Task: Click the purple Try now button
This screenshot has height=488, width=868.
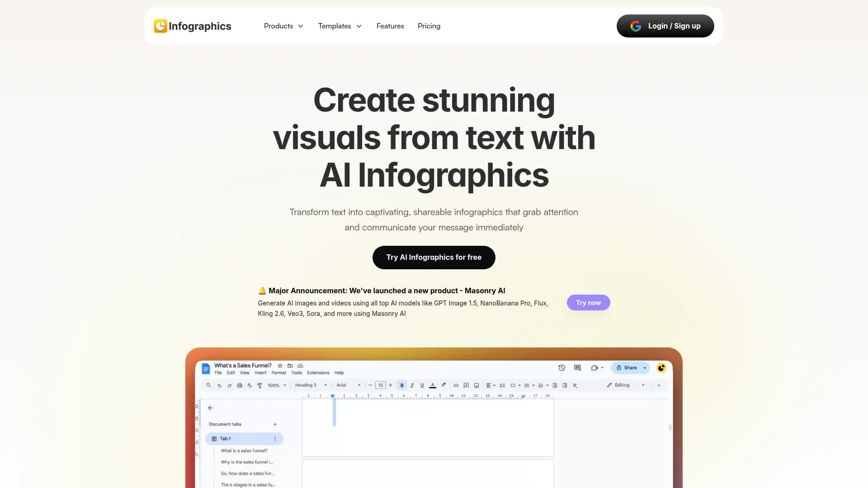Action: [588, 303]
